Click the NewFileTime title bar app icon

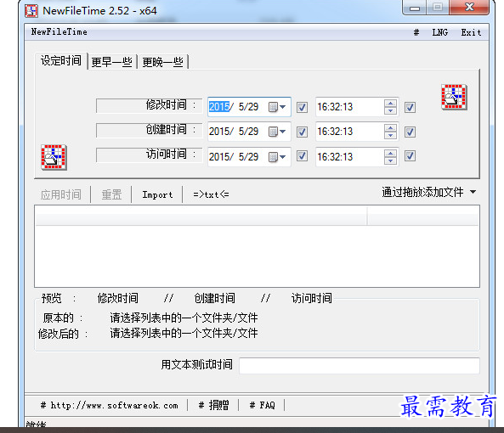31,10
